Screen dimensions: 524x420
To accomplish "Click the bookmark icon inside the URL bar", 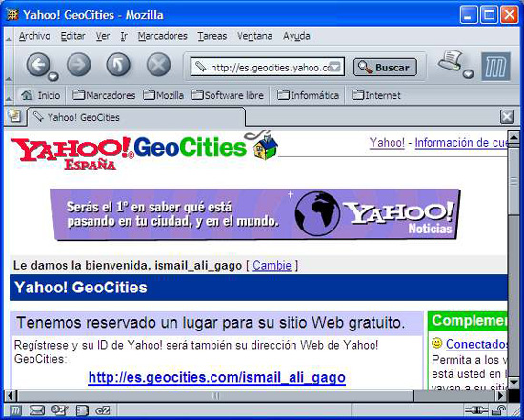I will [200, 67].
